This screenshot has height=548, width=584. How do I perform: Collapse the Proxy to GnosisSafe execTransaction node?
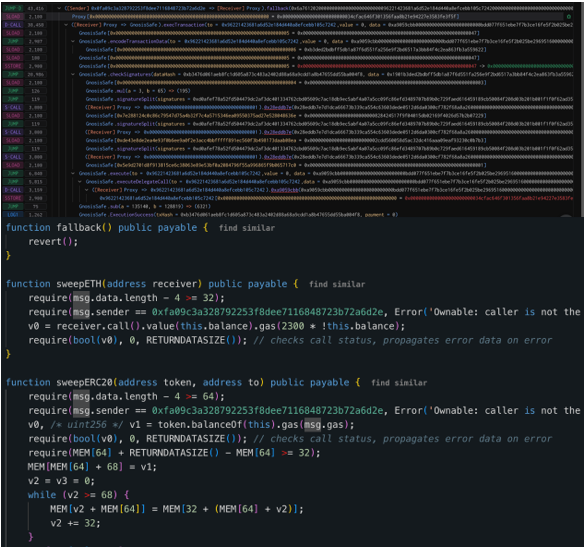tap(66, 25)
